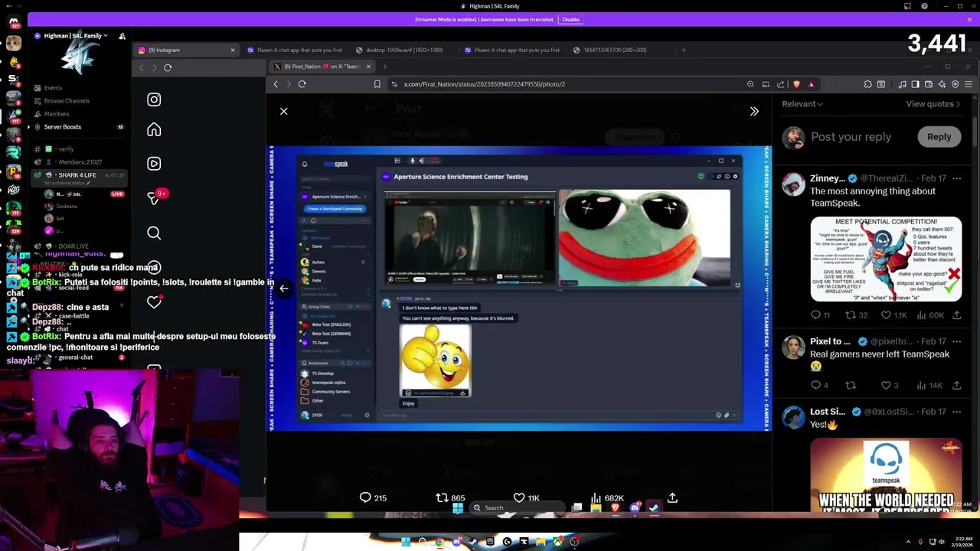
Task: Open Instagram Reels icon
Action: pos(154,163)
